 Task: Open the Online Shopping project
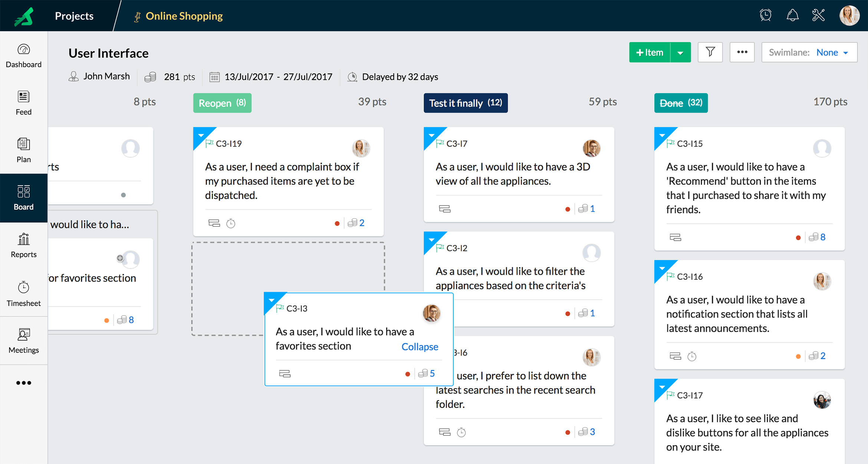pyautogui.click(x=184, y=16)
